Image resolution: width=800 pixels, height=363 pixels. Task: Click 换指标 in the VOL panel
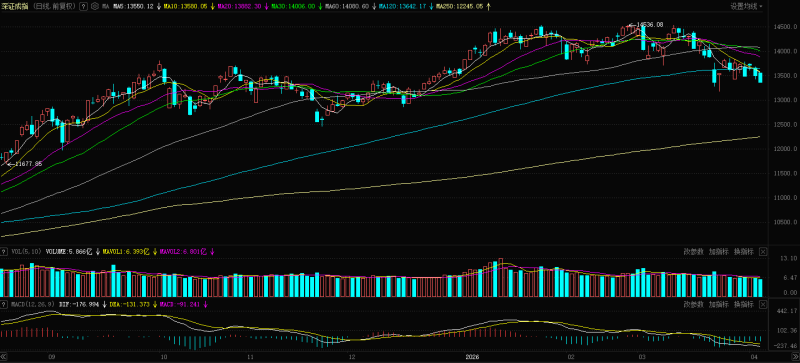coord(744,252)
